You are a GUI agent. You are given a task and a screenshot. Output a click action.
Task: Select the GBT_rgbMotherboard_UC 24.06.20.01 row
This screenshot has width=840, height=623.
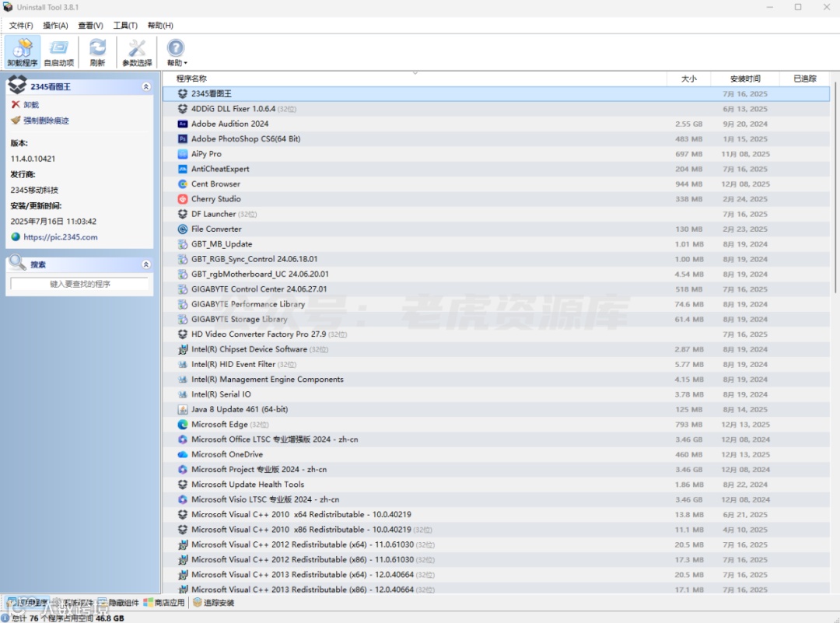pyautogui.click(x=496, y=274)
